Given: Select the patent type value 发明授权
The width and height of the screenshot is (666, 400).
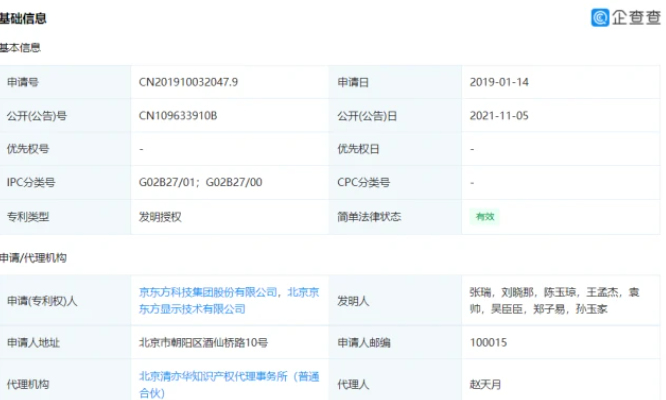Looking at the screenshot, I should 160,217.
